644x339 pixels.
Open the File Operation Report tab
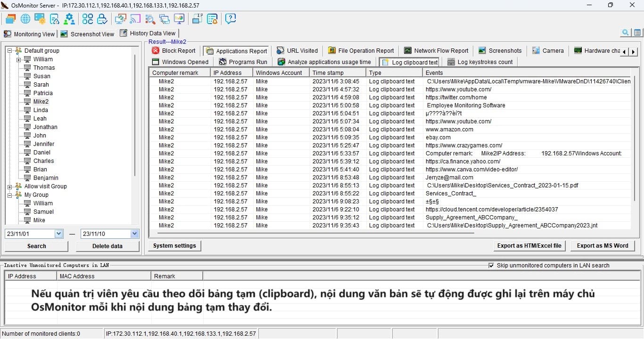(361, 51)
